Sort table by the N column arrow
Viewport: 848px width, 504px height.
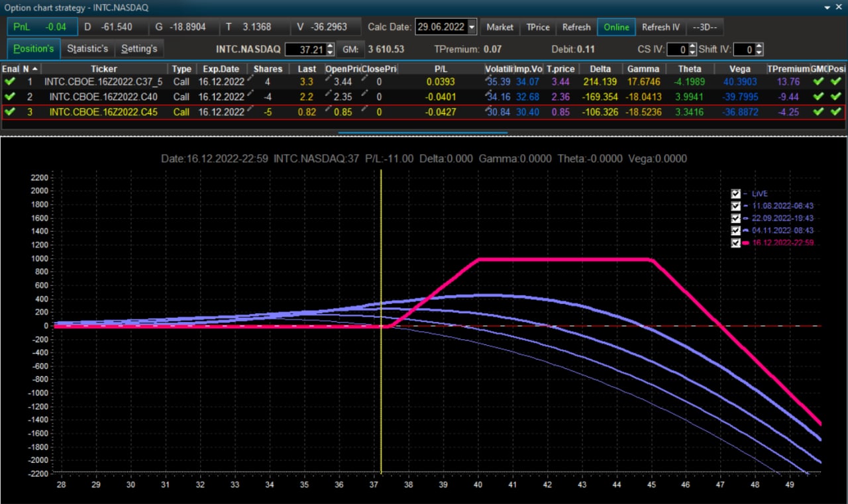pyautogui.click(x=34, y=69)
